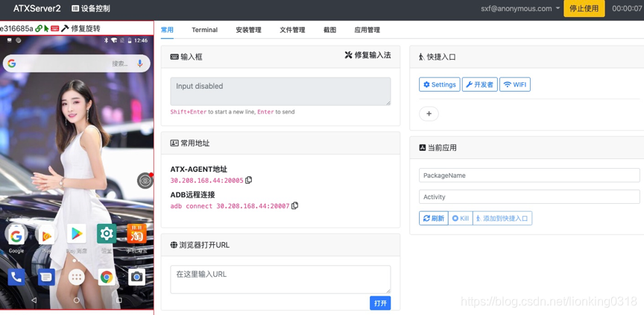This screenshot has width=644, height=315.
Task: Click the Input disabled text box
Action: pos(280,91)
